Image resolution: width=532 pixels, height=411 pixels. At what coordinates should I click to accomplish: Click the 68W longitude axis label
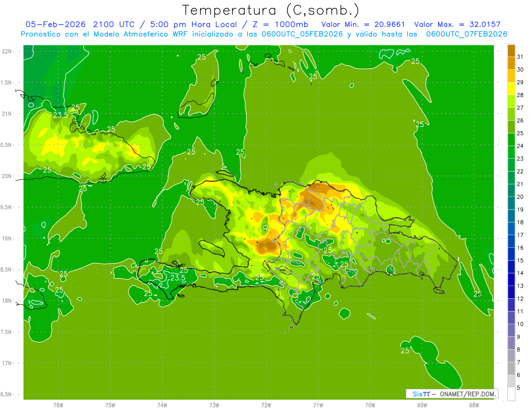474,405
